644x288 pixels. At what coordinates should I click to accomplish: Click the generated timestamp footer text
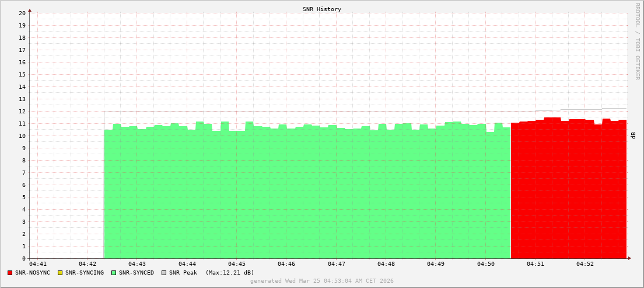point(321,281)
